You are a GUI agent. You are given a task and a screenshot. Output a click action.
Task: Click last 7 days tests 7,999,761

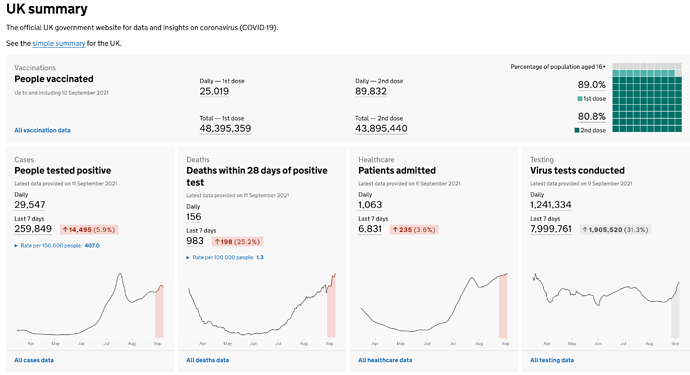coord(551,229)
